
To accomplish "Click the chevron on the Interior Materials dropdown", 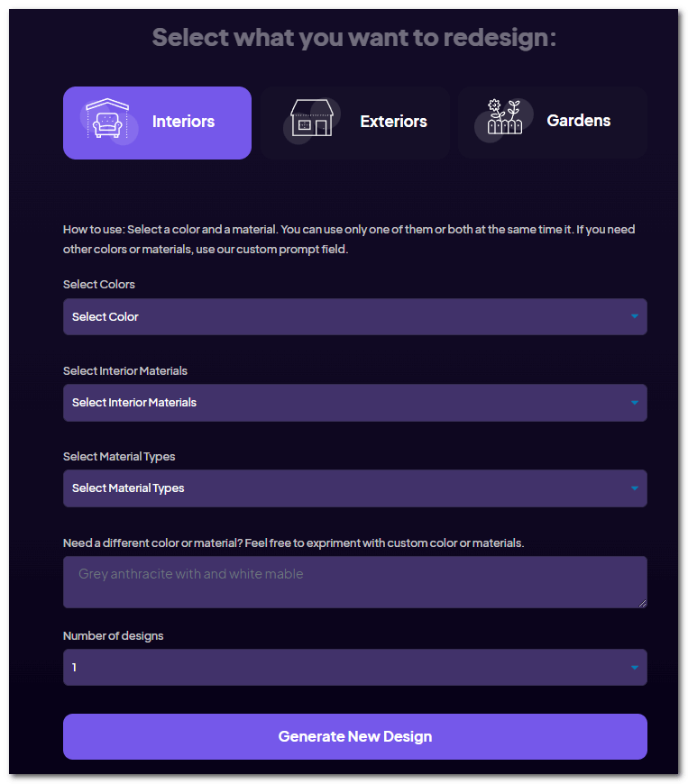I will coord(636,403).
